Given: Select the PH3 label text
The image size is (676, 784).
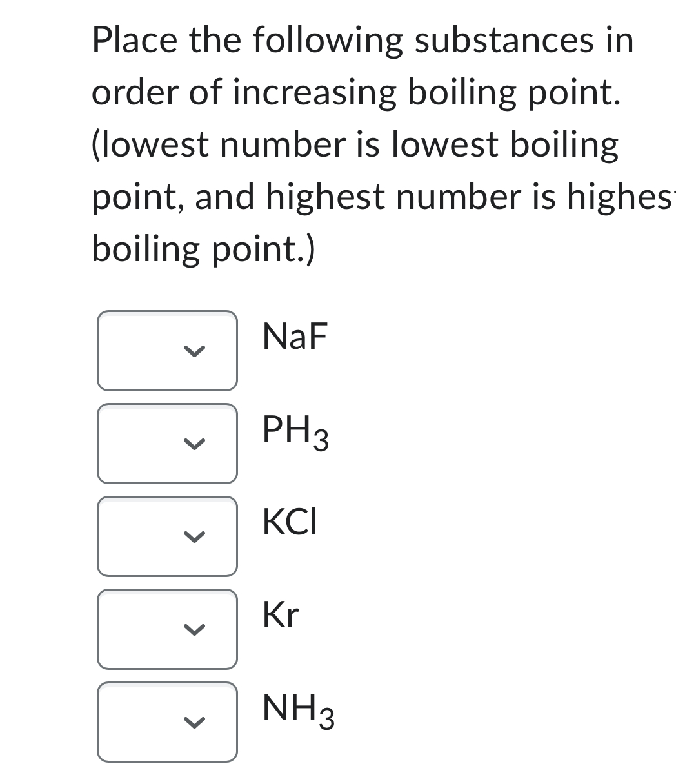Looking at the screenshot, I should point(295,432).
